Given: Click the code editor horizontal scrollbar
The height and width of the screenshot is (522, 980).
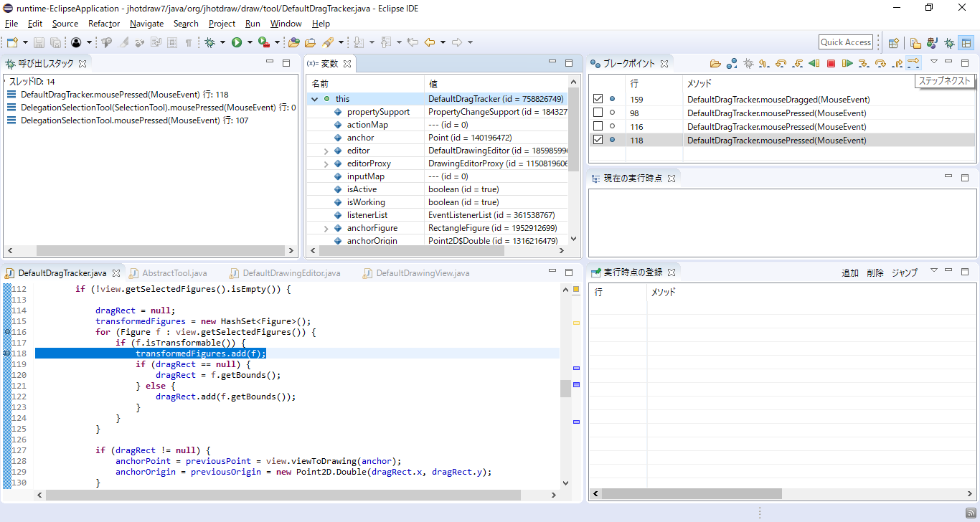Looking at the screenshot, I should pyautogui.click(x=283, y=495).
